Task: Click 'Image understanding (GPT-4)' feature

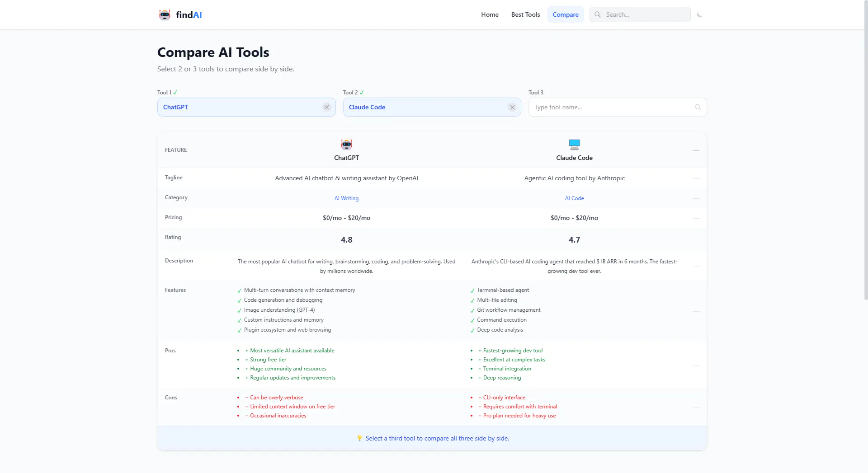Action: 279,310
